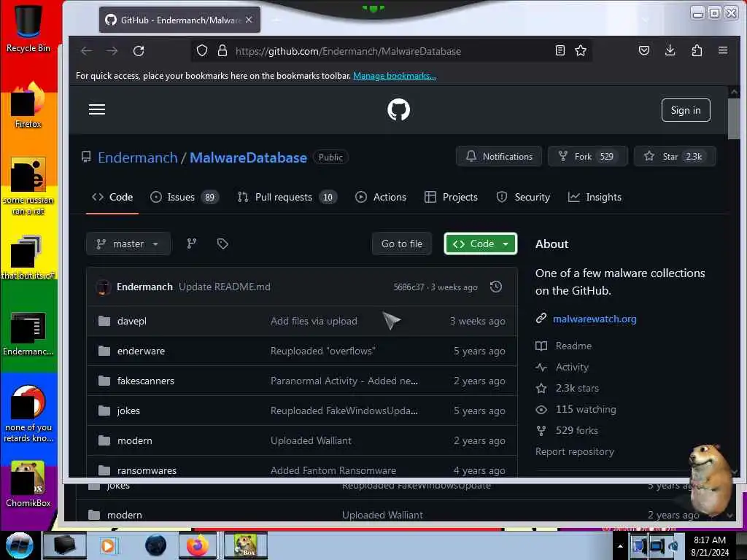
Task: Select the GitHub browser tab
Action: (179, 20)
